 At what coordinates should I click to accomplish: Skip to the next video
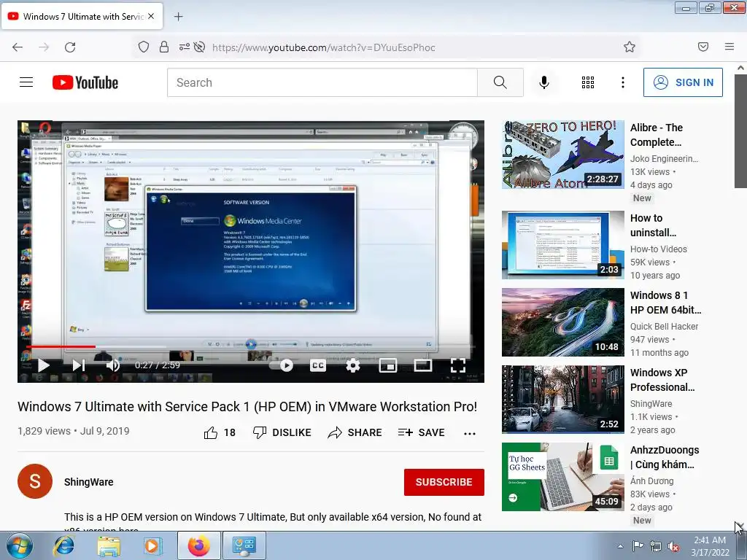(79, 365)
